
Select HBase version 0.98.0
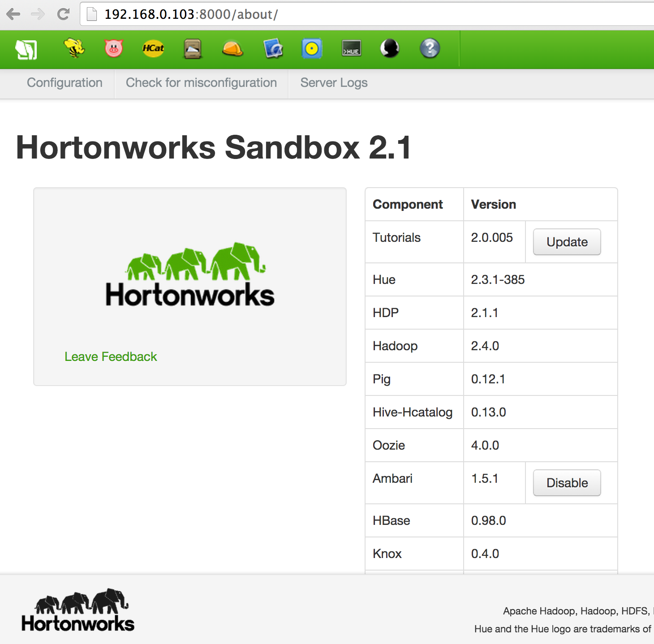click(489, 520)
